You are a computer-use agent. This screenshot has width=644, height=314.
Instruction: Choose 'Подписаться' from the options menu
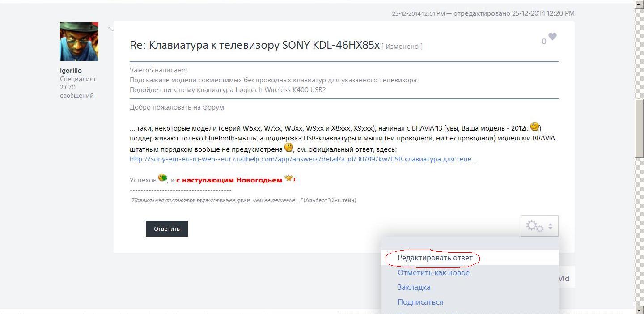coord(420,302)
